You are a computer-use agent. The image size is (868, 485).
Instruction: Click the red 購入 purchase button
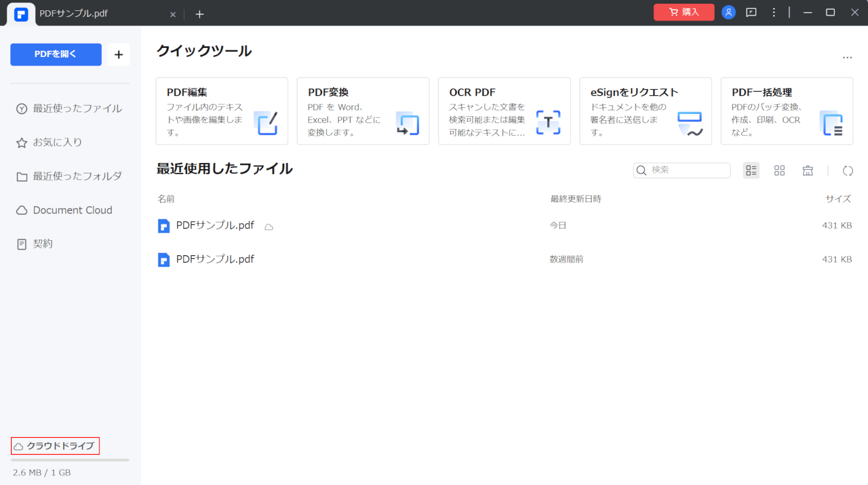pyautogui.click(x=684, y=12)
